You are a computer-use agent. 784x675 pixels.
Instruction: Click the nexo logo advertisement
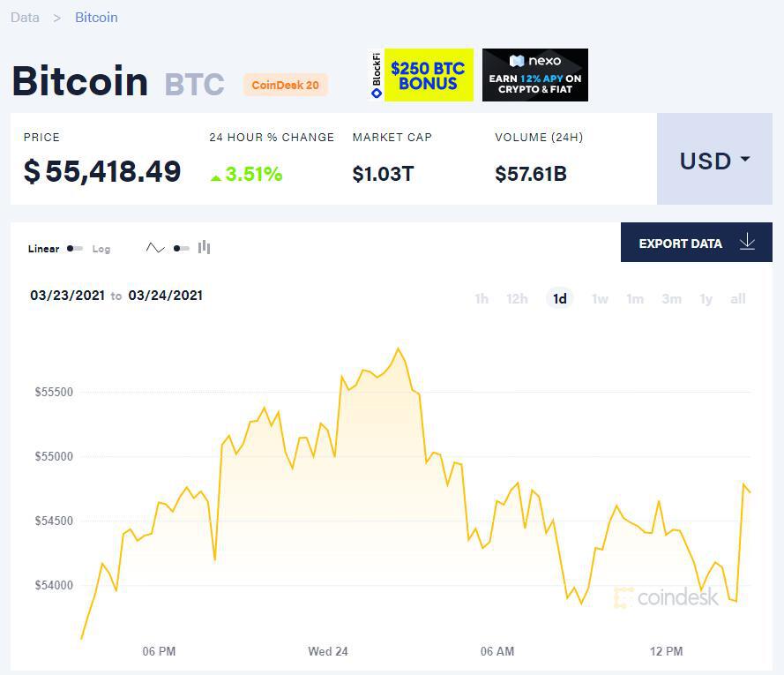[x=535, y=75]
